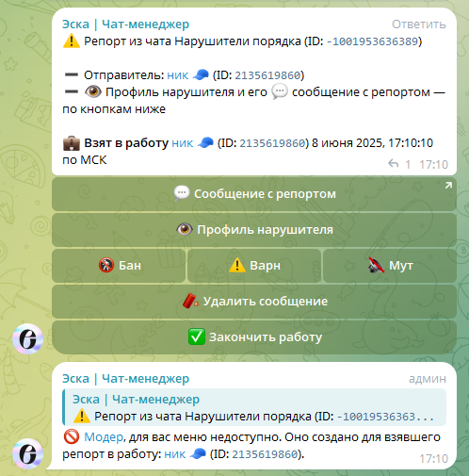Open sender link 'ник' after Отправитель
Screen dimensions: 469x476
pos(178,75)
